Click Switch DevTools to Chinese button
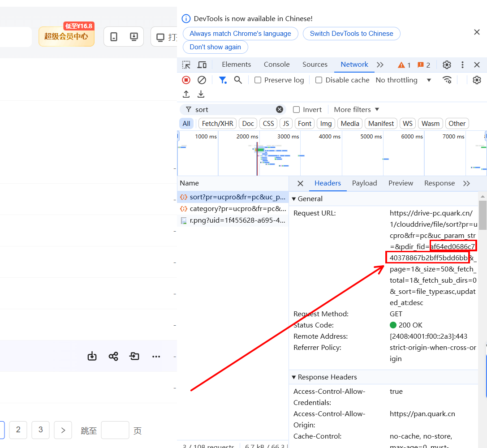Viewport: 487px width, 448px height. [x=351, y=34]
